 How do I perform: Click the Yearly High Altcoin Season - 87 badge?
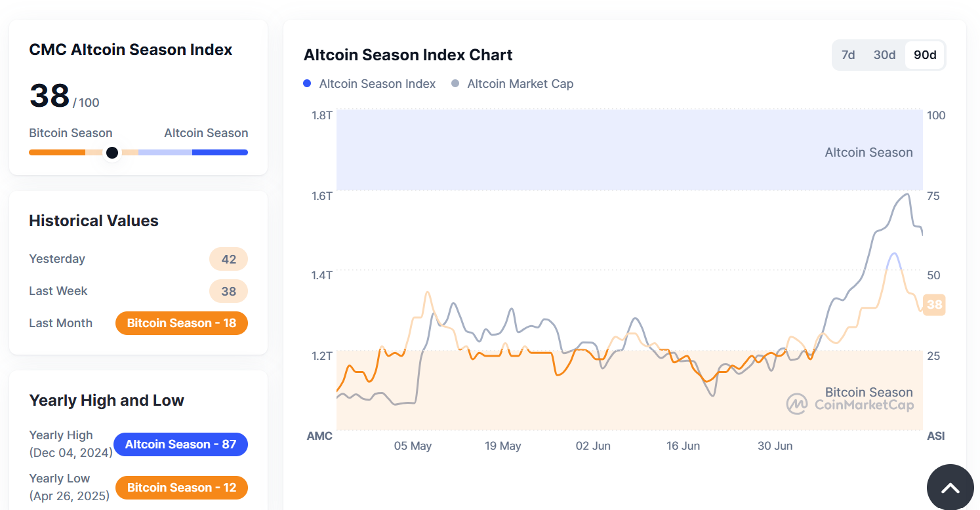click(180, 444)
